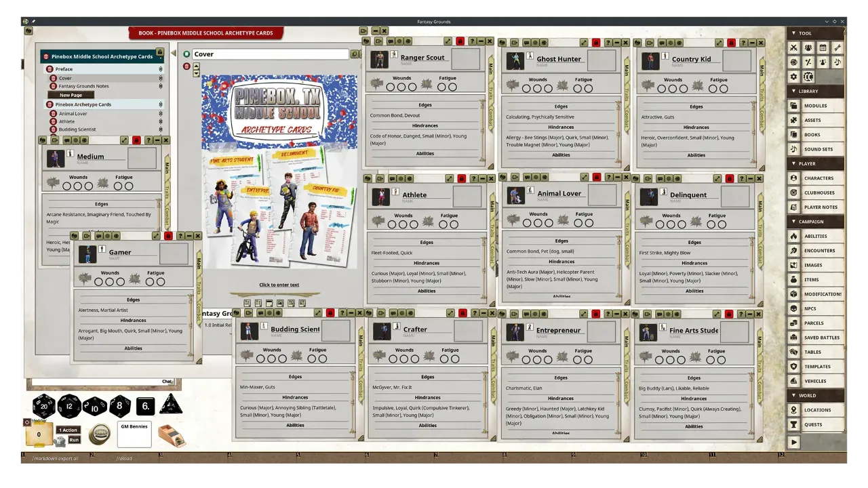Image resolution: width=868 pixels, height=488 pixels.
Task: Open the card deck shoe
Action: pyautogui.click(x=172, y=434)
